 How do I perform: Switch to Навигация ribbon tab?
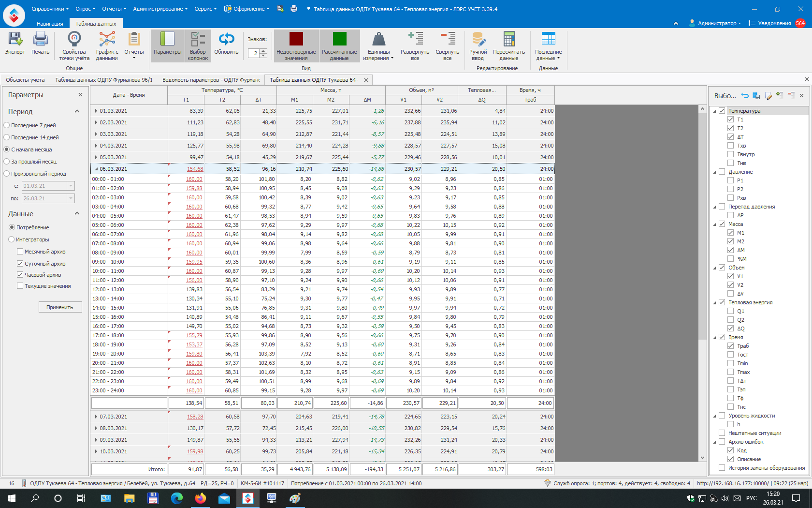tap(50, 24)
